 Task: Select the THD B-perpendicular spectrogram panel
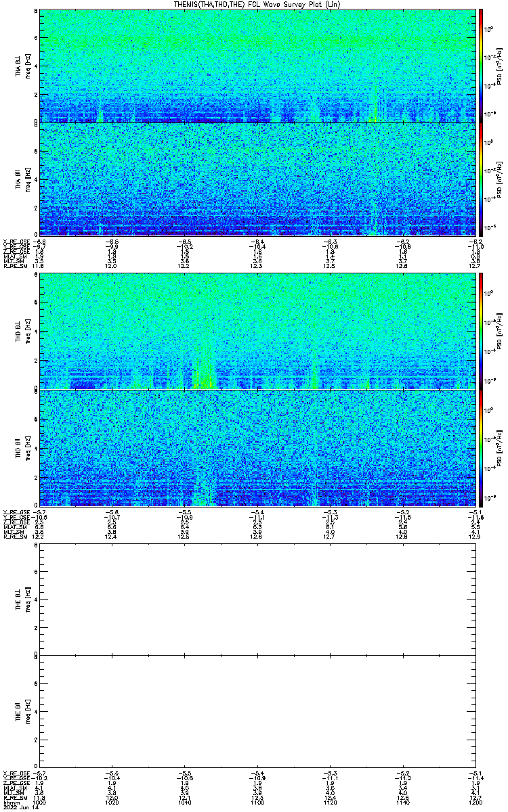[257, 332]
